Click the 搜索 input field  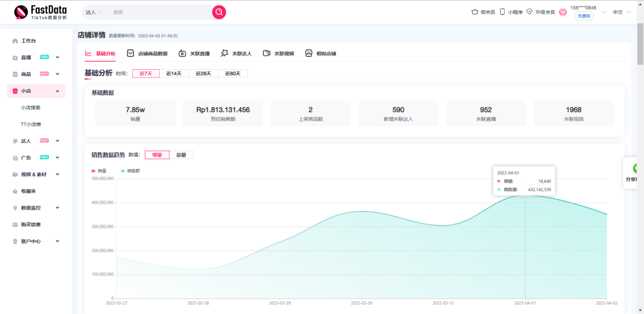[159, 13]
